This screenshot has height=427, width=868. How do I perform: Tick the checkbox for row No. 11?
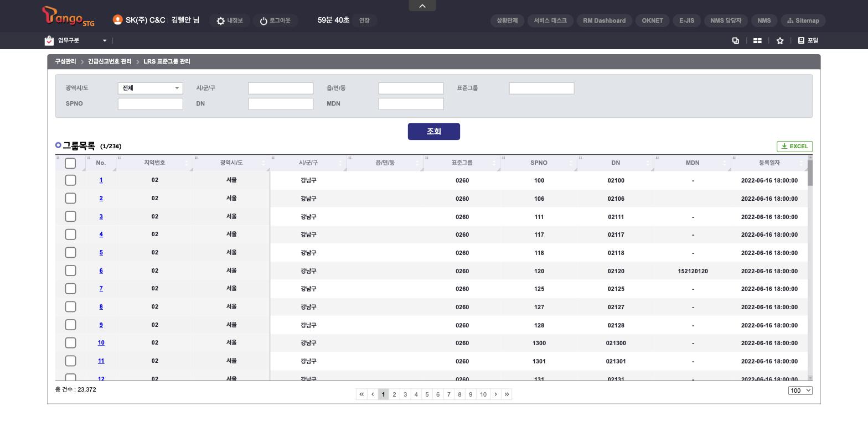tap(70, 361)
